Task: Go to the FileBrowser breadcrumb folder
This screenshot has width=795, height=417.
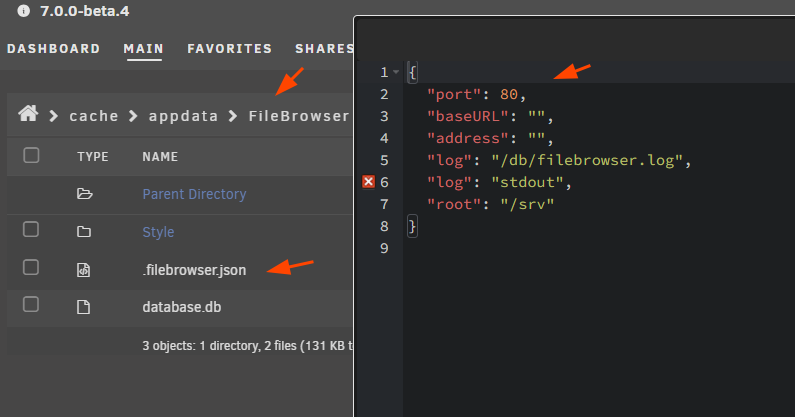Action: point(299,116)
